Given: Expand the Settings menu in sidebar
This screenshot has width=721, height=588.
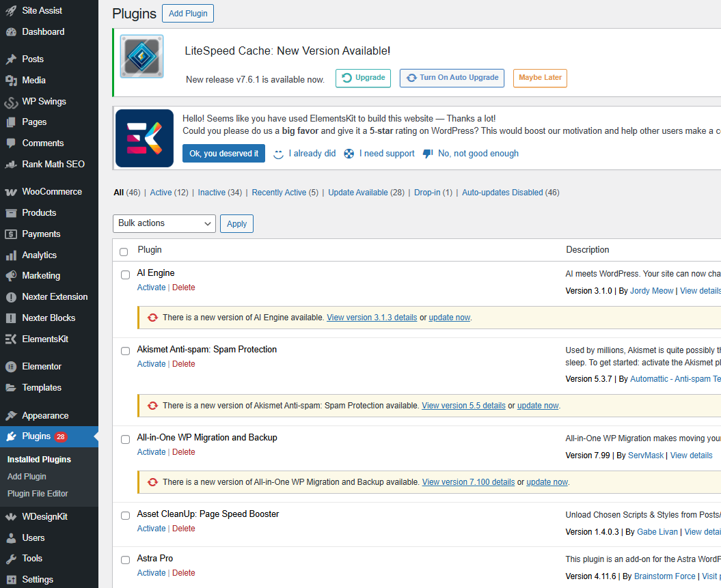Looking at the screenshot, I should pos(38,580).
